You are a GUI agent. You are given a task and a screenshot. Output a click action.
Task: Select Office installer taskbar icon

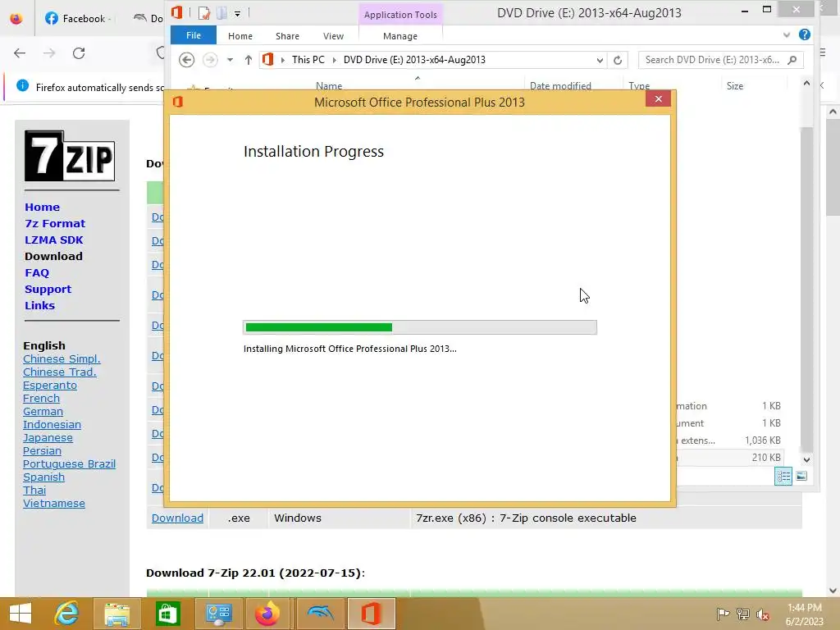[x=371, y=614]
